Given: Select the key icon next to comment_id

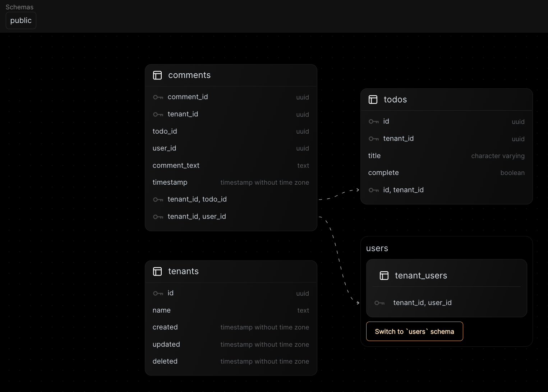Looking at the screenshot, I should (158, 97).
